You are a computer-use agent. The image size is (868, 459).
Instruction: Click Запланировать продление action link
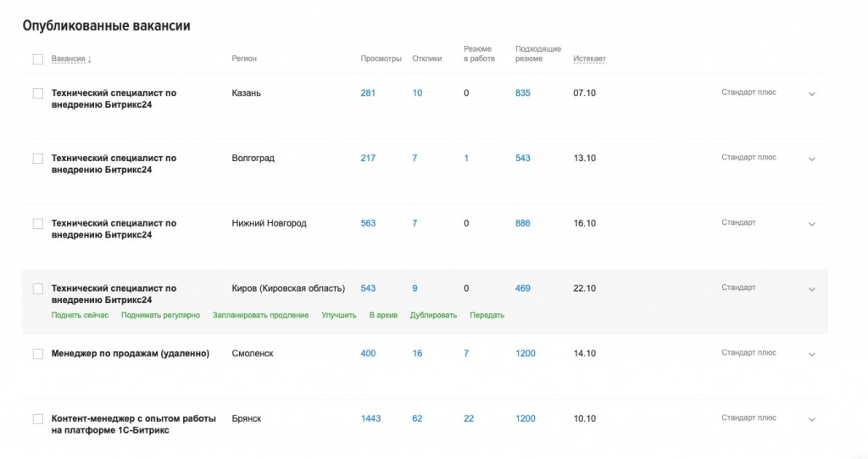click(x=260, y=316)
